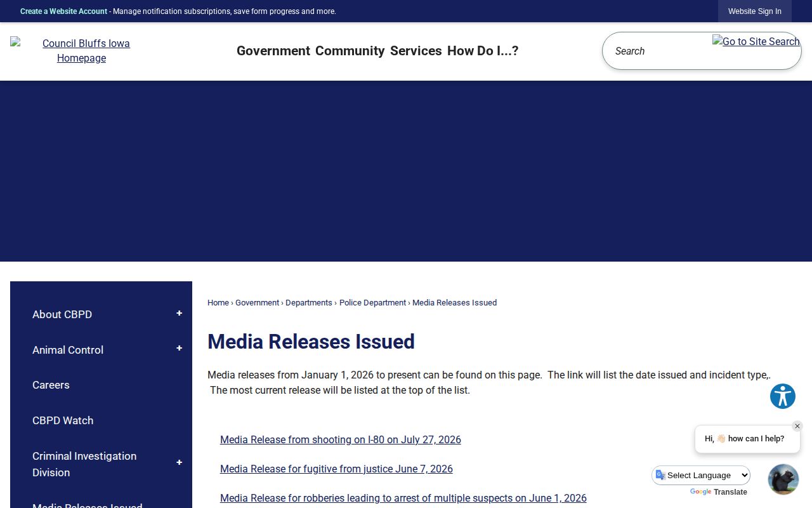Click Create a Website Account link
Viewport: 812px width, 508px height.
click(x=63, y=11)
